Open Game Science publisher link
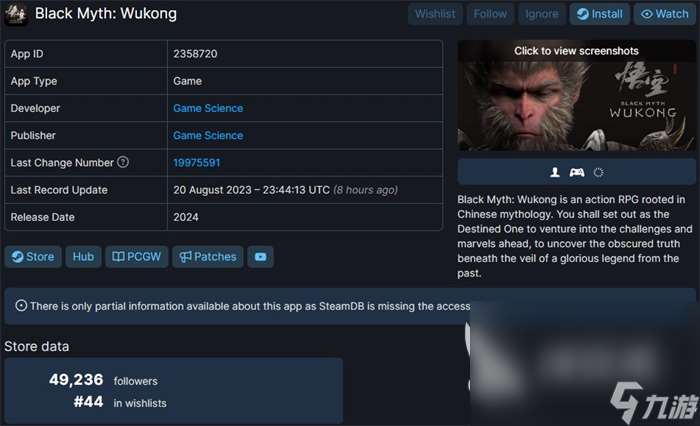The width and height of the screenshot is (700, 426). (x=208, y=135)
